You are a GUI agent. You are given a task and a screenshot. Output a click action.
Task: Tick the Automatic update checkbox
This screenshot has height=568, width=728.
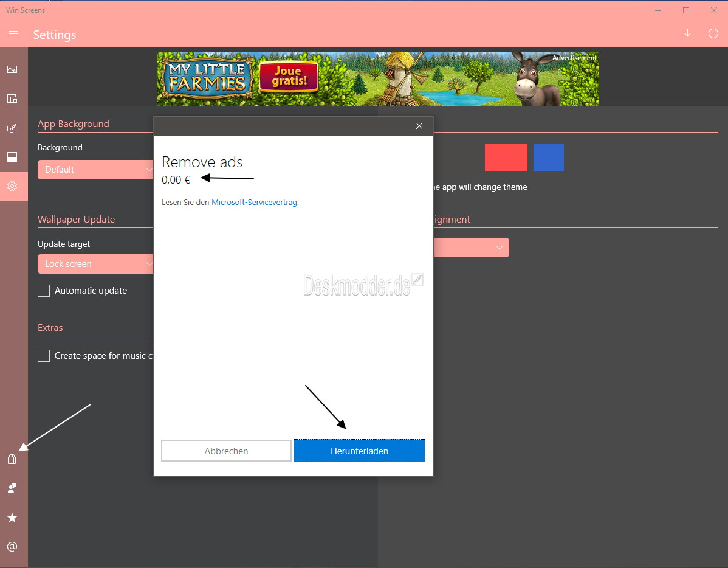pos(44,291)
